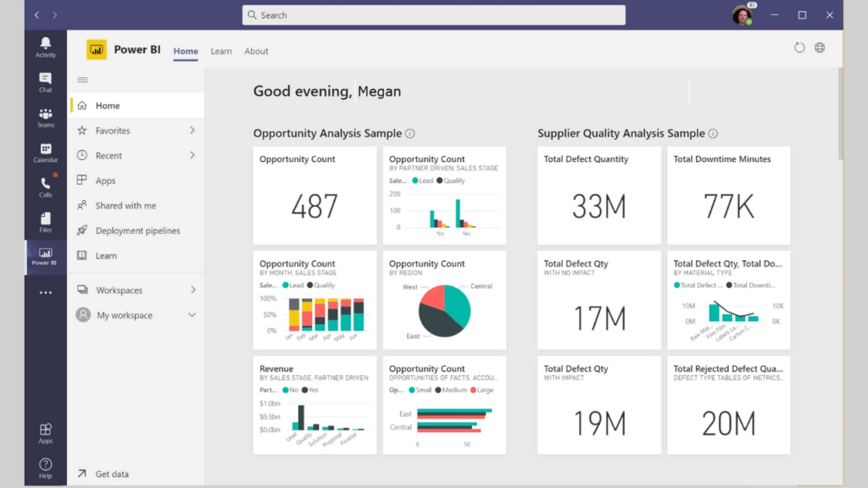
Task: Open Calls phone icon
Action: click(x=46, y=187)
